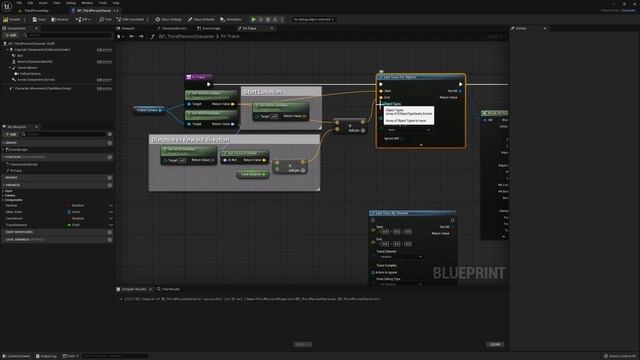
Task: Switch to the Construction Script tab
Action: [172, 29]
